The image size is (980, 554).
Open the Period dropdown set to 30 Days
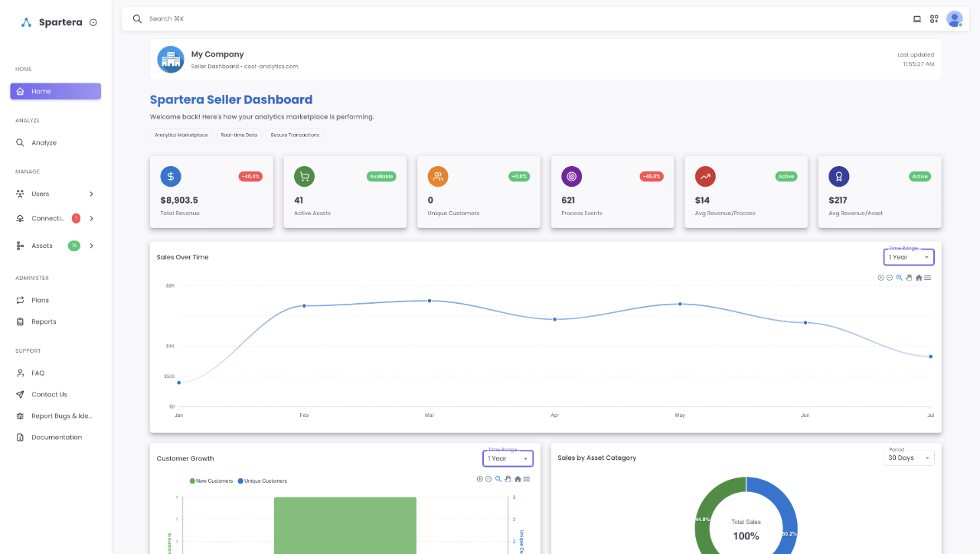coord(909,457)
